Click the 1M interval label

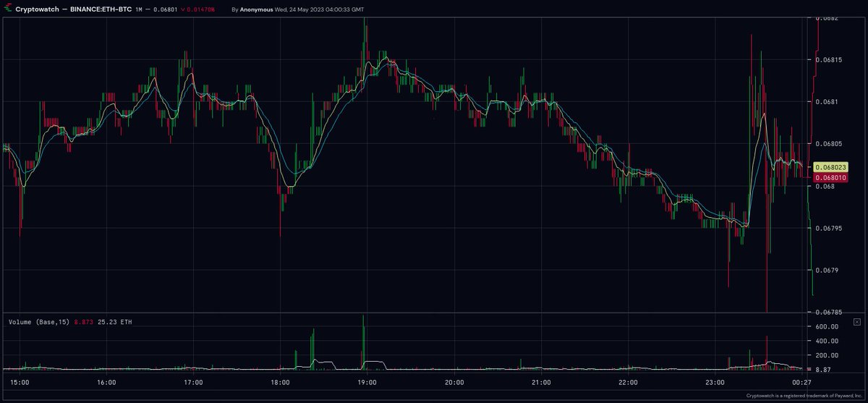139,10
